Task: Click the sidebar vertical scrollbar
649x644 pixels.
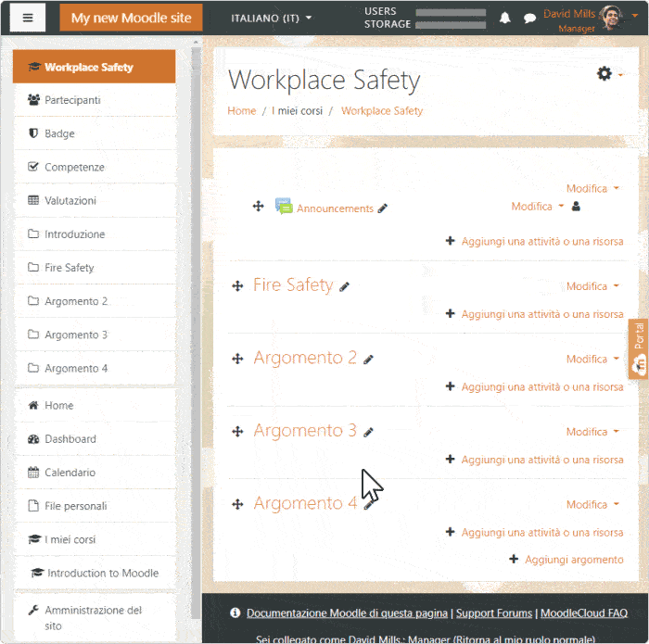Action: pyautogui.click(x=195, y=278)
